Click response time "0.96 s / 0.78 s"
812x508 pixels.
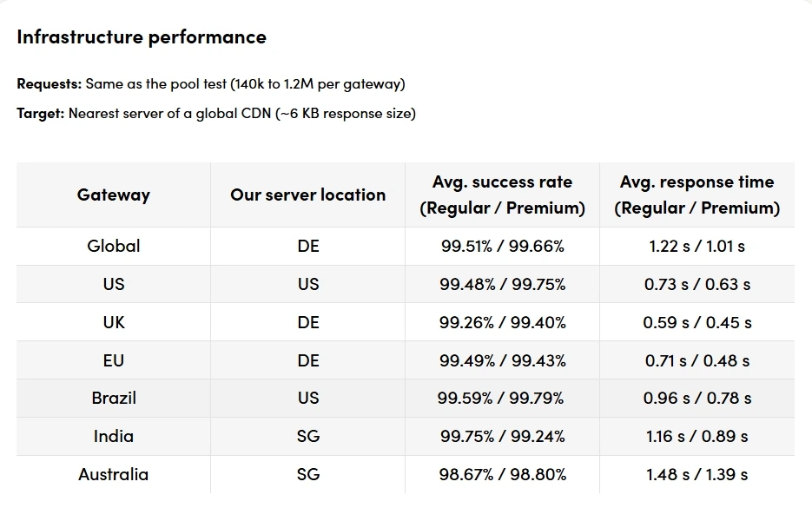[697, 399]
